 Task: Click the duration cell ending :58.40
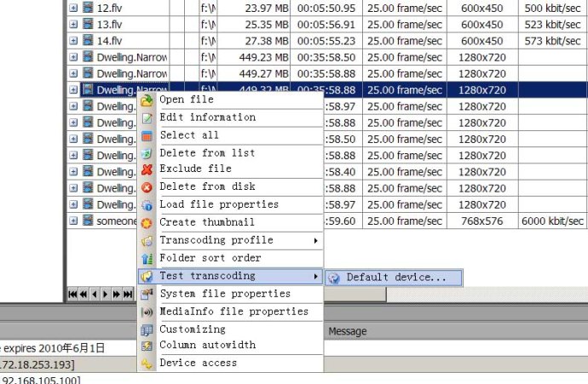pyautogui.click(x=343, y=172)
